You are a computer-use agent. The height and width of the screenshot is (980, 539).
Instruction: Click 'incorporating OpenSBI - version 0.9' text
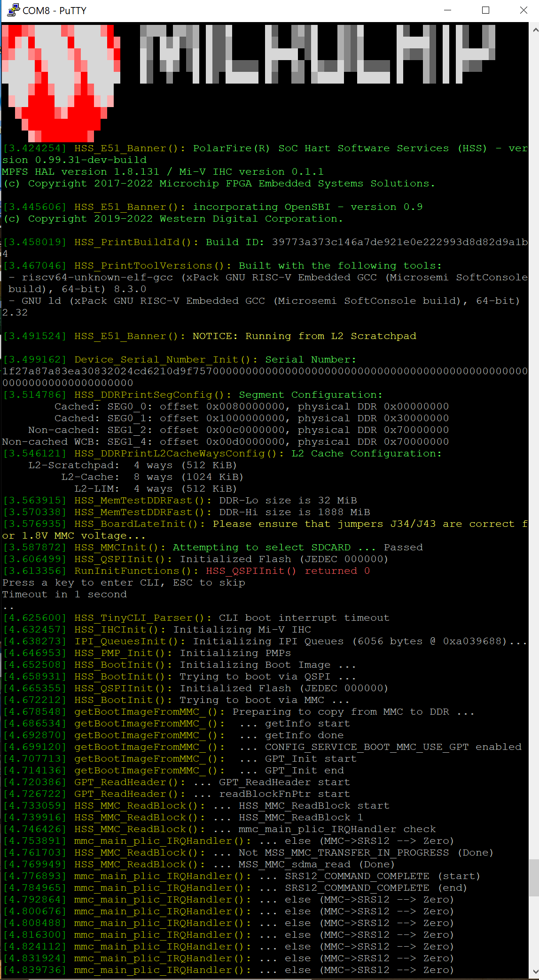308,207
